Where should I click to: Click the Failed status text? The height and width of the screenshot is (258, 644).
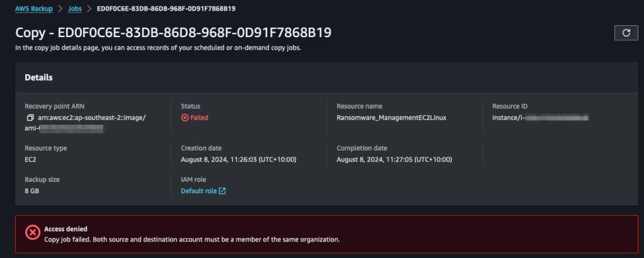point(199,118)
